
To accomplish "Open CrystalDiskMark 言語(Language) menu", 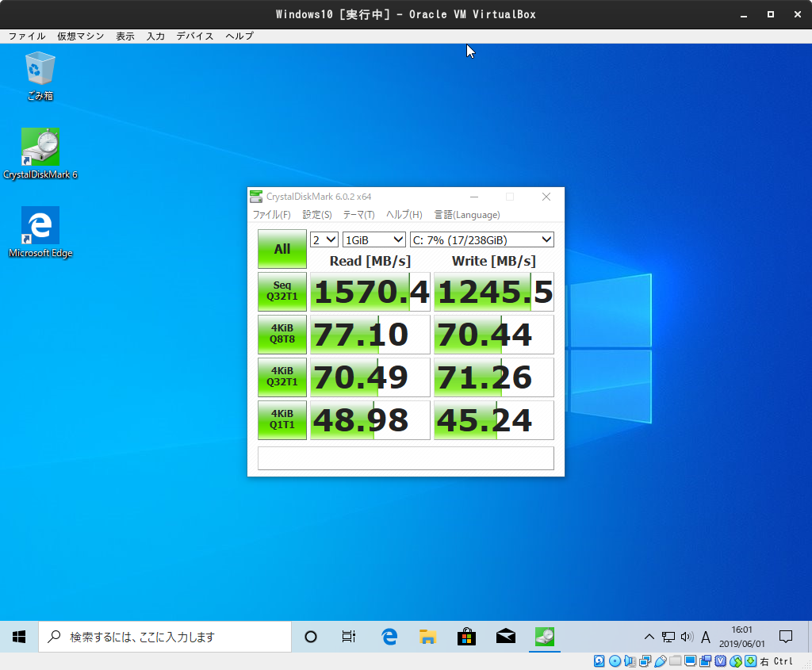I will pos(466,214).
